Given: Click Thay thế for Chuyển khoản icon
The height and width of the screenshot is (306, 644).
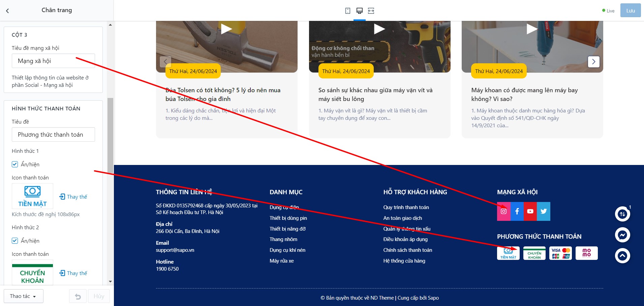Looking at the screenshot, I should (x=73, y=273).
